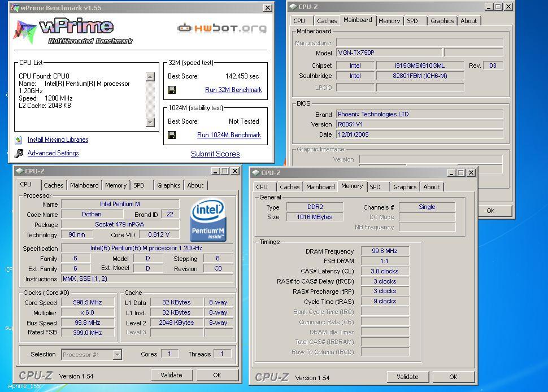Click the CPU-Z title icon in Memory window
Viewport: 548px width, 392px height.
[x=255, y=173]
